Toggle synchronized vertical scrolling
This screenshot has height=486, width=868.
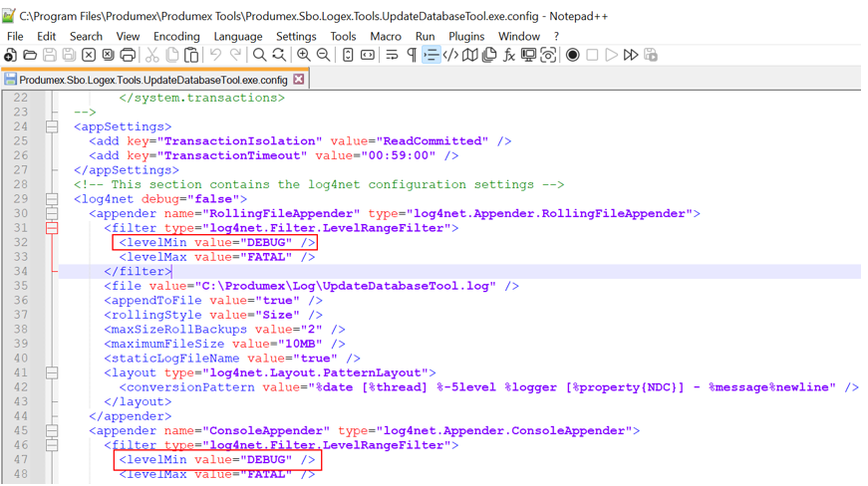[x=348, y=56]
